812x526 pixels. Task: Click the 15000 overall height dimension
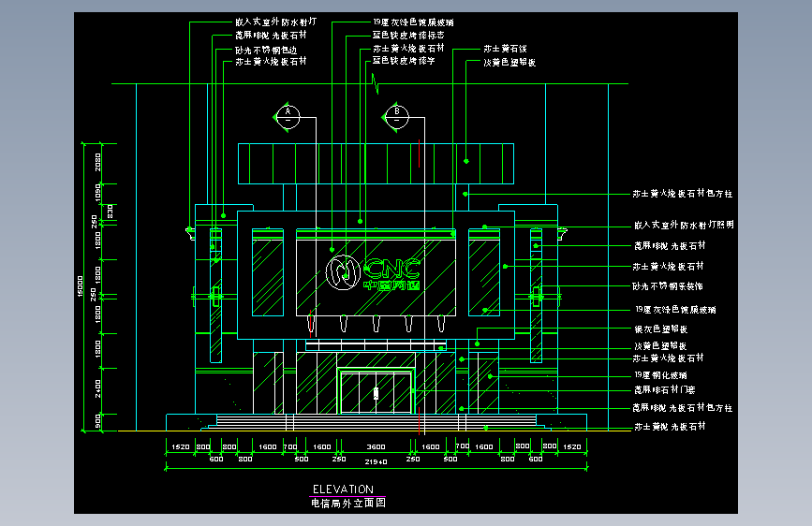(x=80, y=286)
